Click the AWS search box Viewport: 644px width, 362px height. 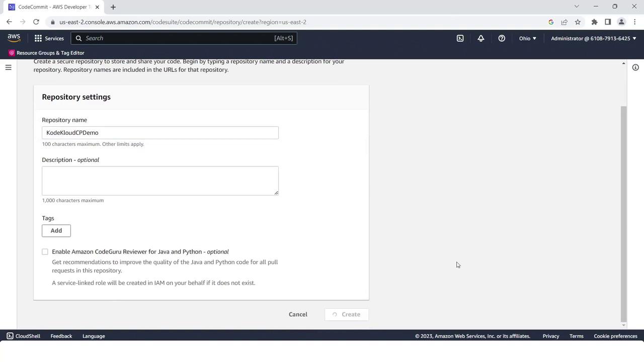click(184, 38)
